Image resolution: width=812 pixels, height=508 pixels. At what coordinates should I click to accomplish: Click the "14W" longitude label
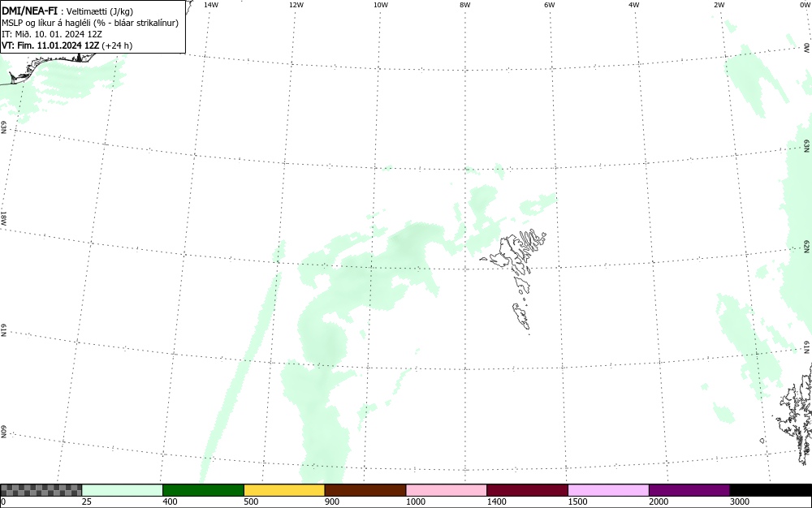(x=211, y=5)
